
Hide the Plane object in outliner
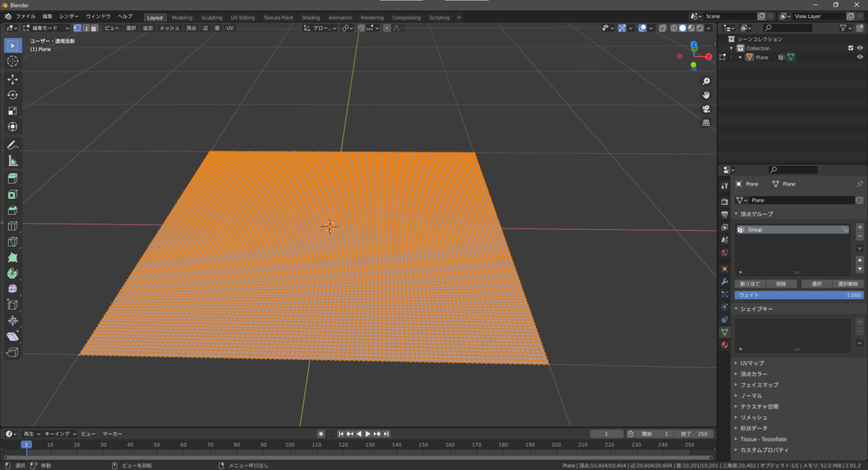click(x=860, y=57)
